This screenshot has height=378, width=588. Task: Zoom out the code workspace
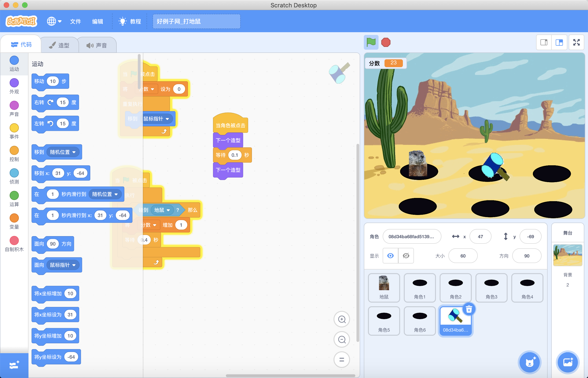tap(342, 339)
